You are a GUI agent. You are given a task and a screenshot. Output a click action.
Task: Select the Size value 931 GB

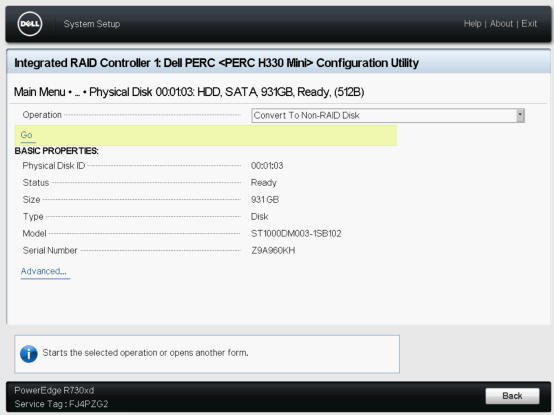(x=265, y=200)
